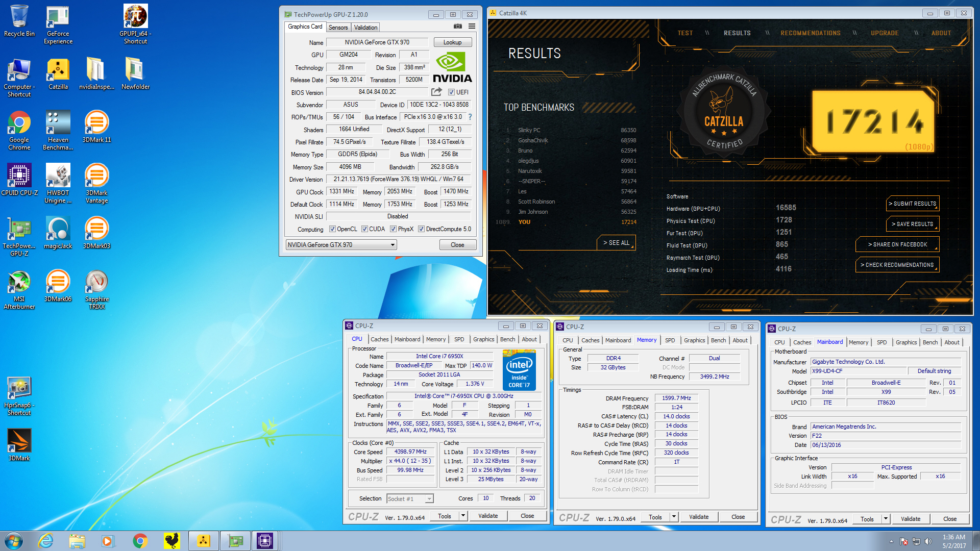Click the GPU name field 'NVIDIA GeForce GTX 970'

tap(377, 42)
